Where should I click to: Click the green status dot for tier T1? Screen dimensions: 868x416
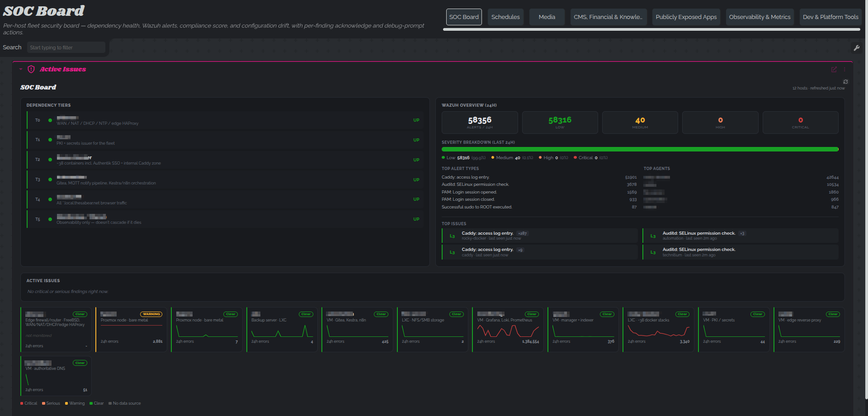(x=50, y=140)
